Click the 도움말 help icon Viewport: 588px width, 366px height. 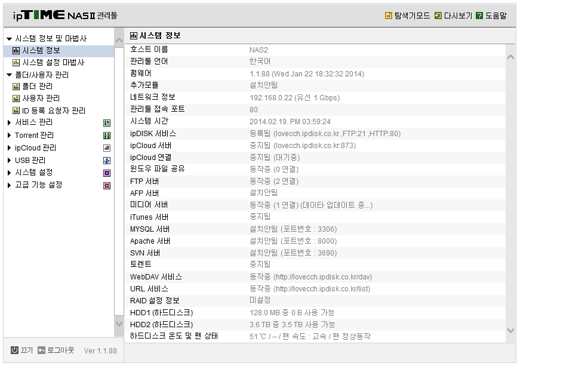point(479,16)
